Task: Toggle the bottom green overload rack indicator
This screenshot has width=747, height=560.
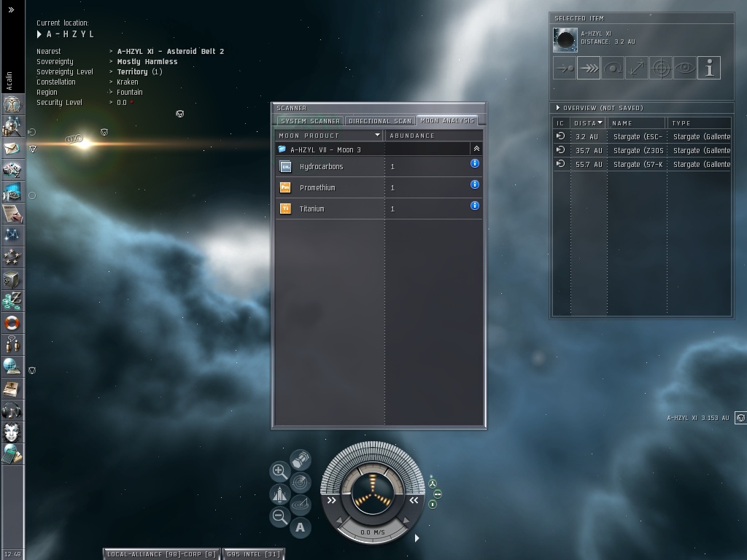Action: [x=433, y=505]
